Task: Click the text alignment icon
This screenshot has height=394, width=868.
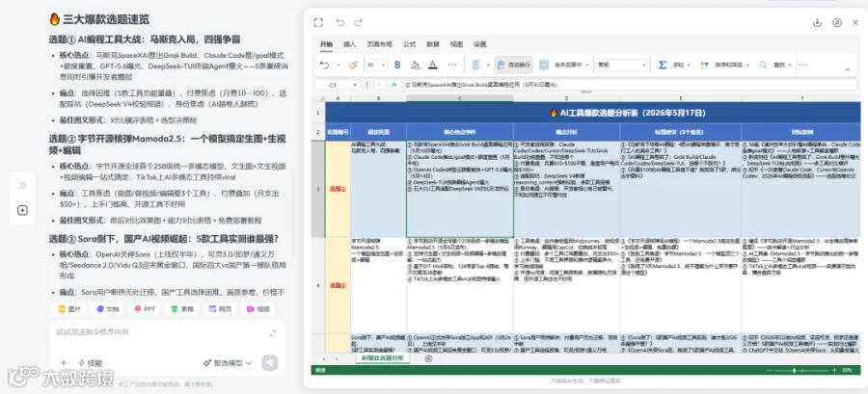Action: [476, 65]
